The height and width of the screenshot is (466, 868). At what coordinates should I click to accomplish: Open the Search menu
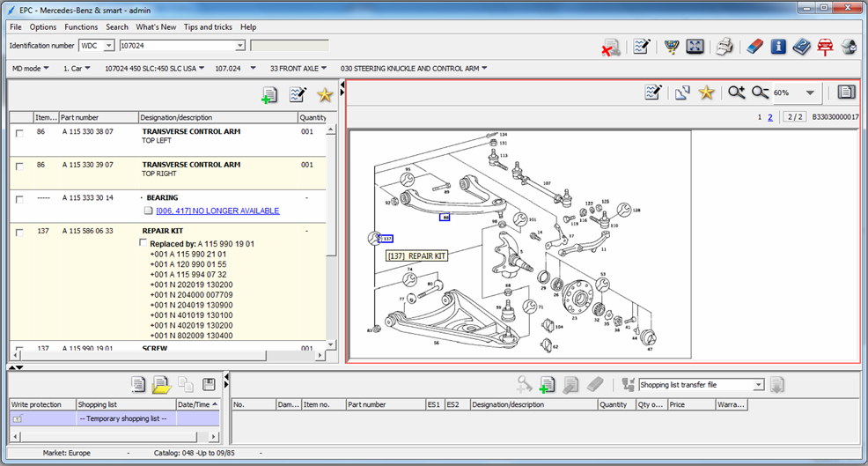(x=117, y=26)
